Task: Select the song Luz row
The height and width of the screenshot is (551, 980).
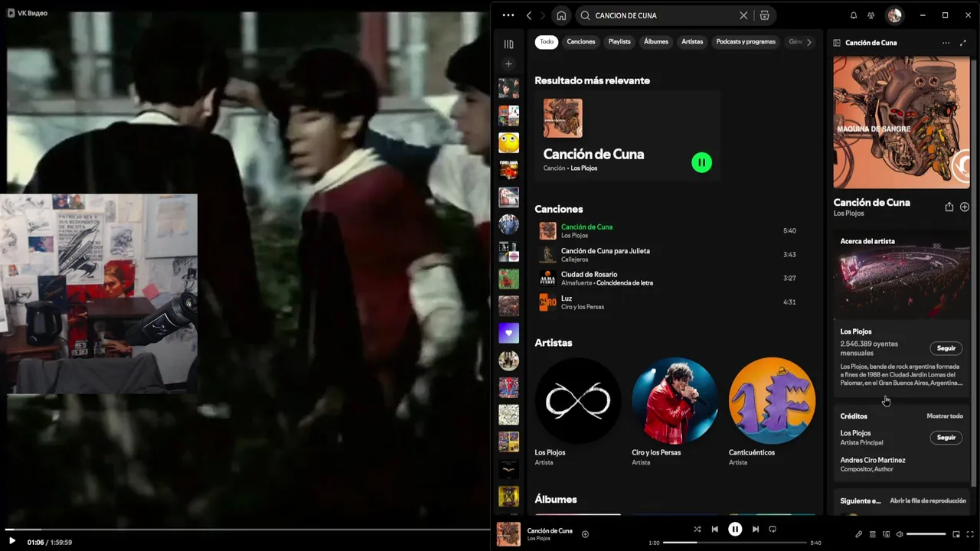Action: pos(668,302)
